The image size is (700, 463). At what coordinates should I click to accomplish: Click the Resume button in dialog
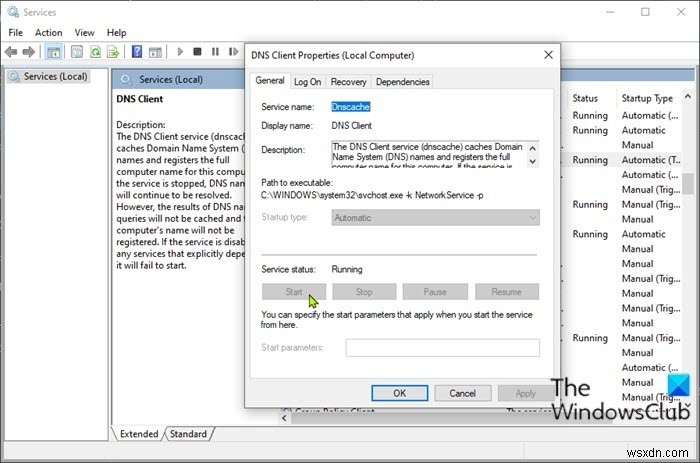coord(507,292)
